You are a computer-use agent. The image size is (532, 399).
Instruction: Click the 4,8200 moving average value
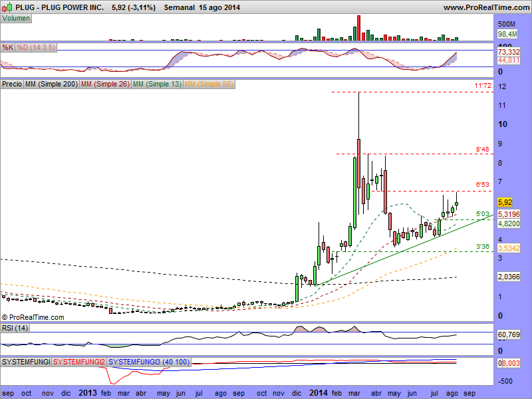(509, 223)
